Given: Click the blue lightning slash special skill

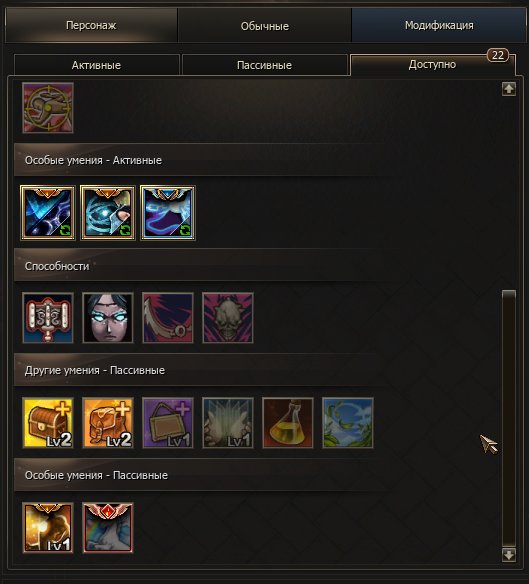Looking at the screenshot, I should pos(48,213).
